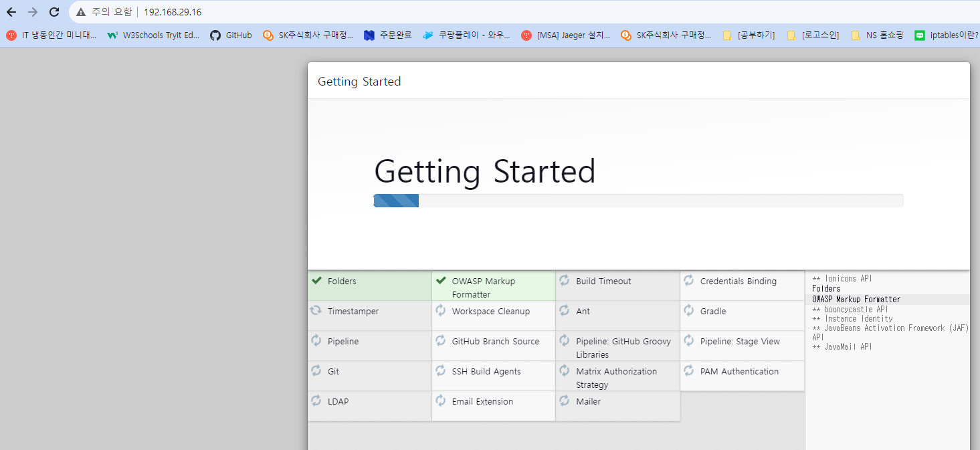Image resolution: width=980 pixels, height=450 pixels.
Task: Select the Folders plugin label
Action: (342, 282)
